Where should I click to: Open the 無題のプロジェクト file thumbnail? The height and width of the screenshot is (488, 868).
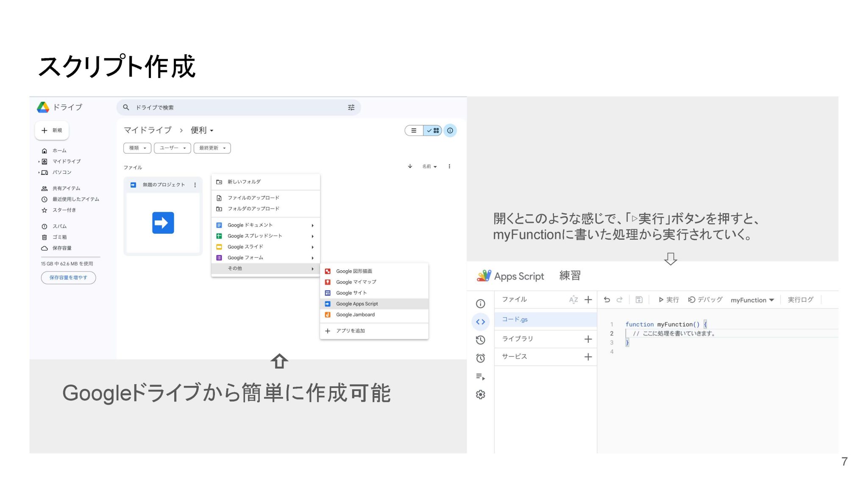(163, 223)
